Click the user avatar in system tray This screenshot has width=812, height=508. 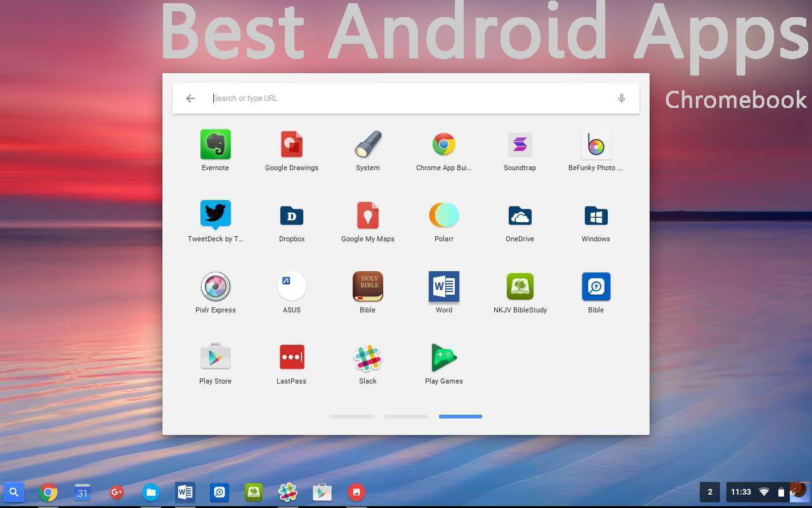[x=799, y=492]
